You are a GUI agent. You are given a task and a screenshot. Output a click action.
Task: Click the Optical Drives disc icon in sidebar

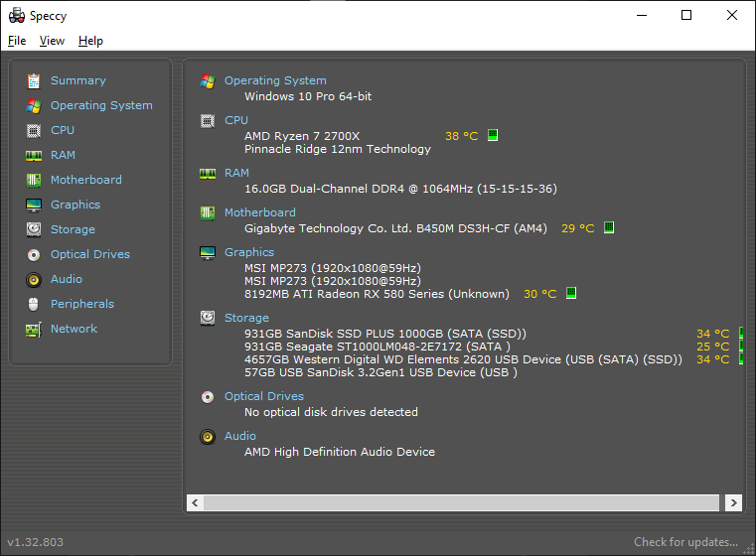click(x=33, y=254)
